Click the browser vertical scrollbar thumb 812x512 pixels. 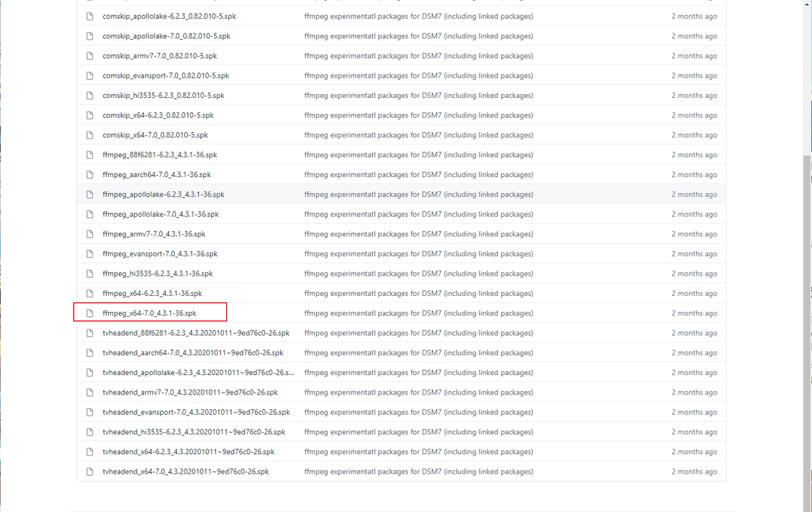(808, 333)
